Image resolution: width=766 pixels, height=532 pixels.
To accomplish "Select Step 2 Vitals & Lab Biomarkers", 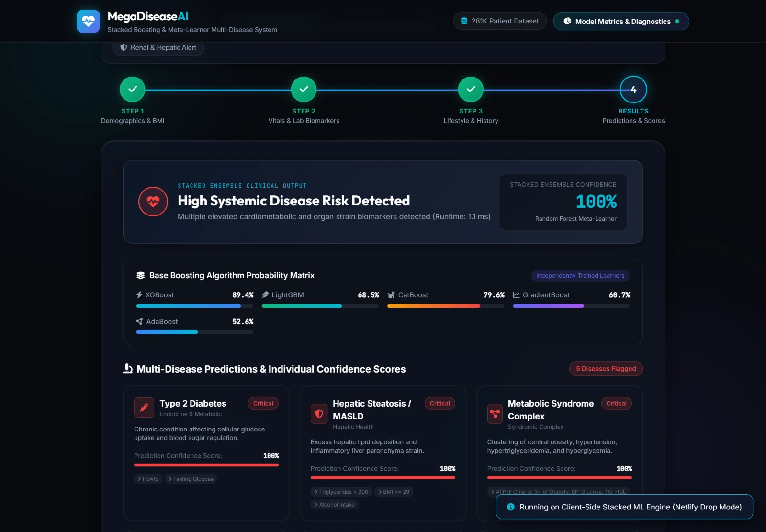I will point(304,90).
